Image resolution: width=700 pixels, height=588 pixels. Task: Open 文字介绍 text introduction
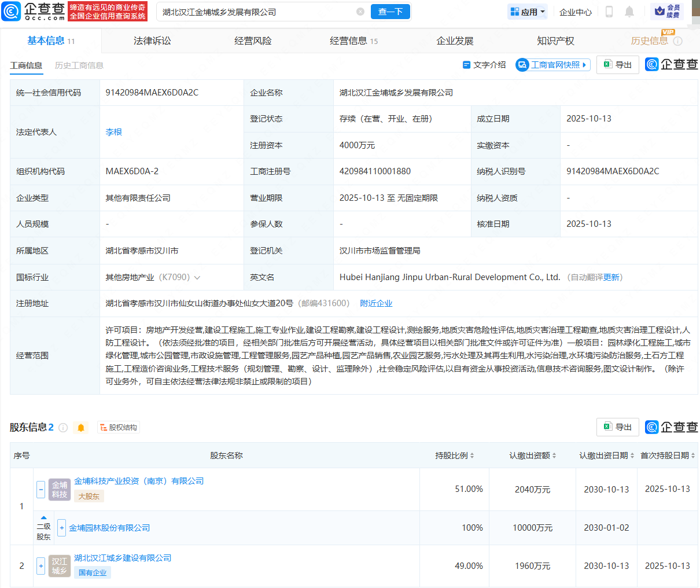pos(484,65)
